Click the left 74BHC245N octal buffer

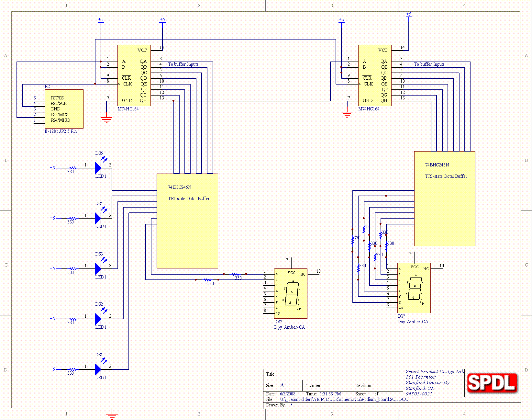click(x=187, y=221)
